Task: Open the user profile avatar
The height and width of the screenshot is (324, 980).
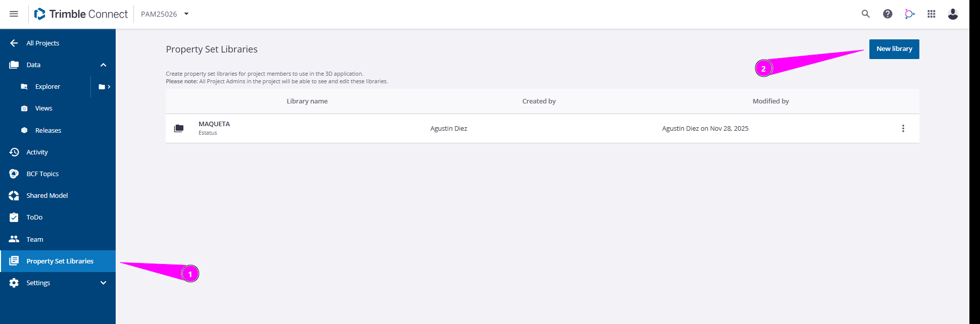Action: (x=953, y=14)
